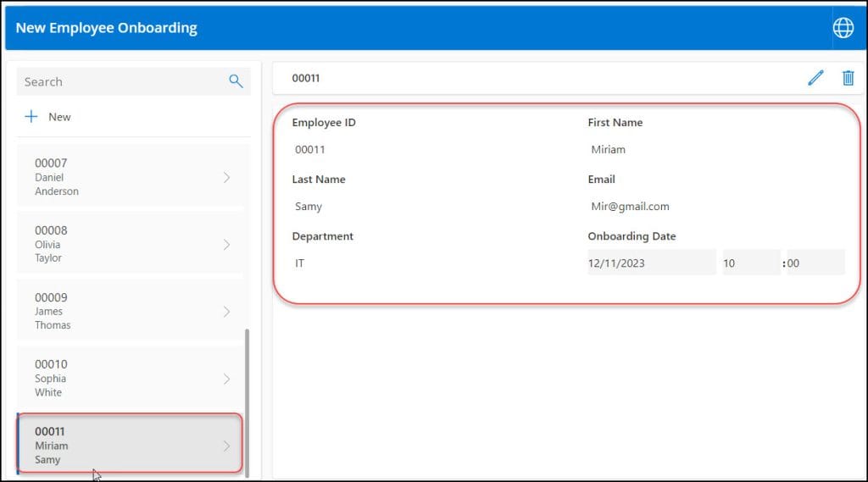Viewport: 868px width, 482px height.
Task: Click the employee list scrollbar
Action: (x=247, y=402)
